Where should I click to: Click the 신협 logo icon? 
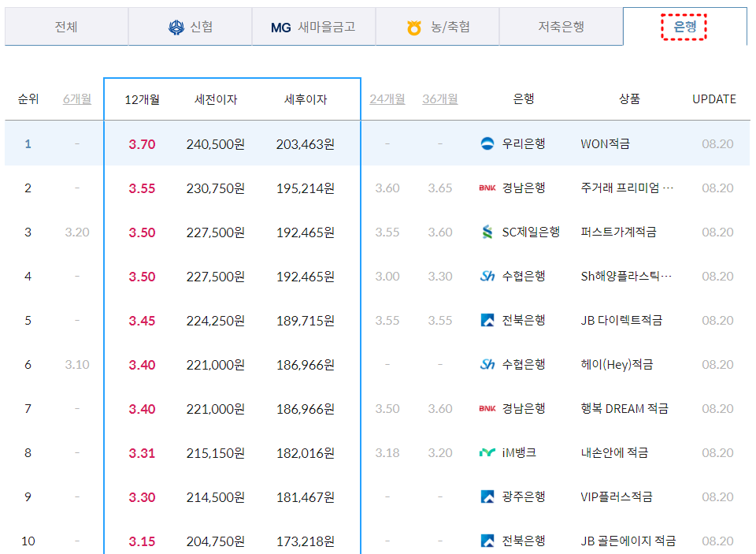point(176,27)
